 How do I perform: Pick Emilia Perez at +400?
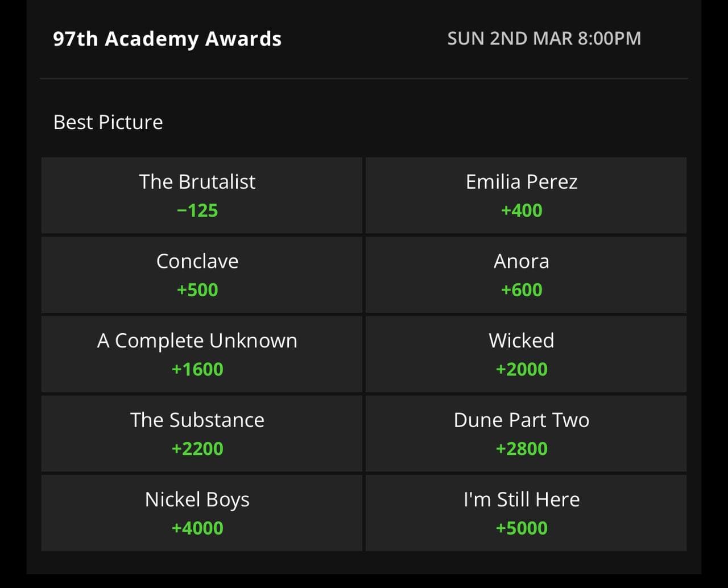[526, 195]
